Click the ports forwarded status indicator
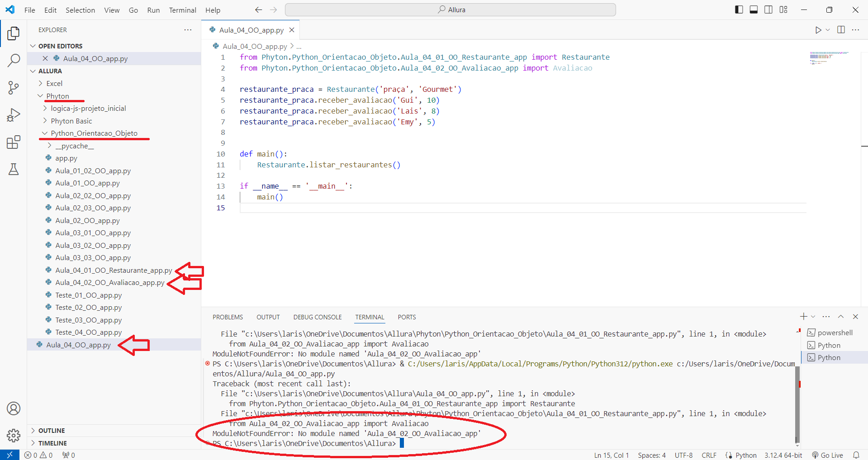Viewport: 868px width, 460px height. point(69,455)
